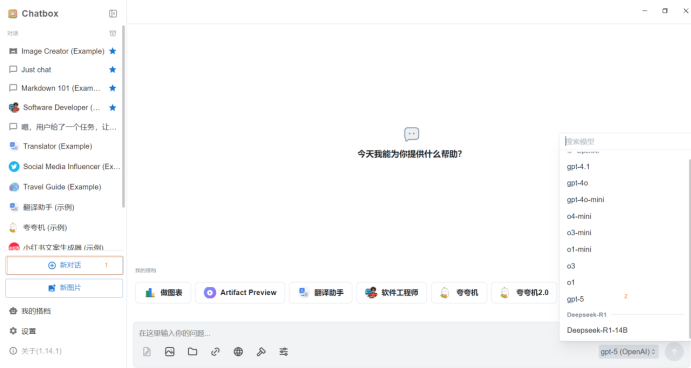Click the send message arrow button

tap(674, 352)
